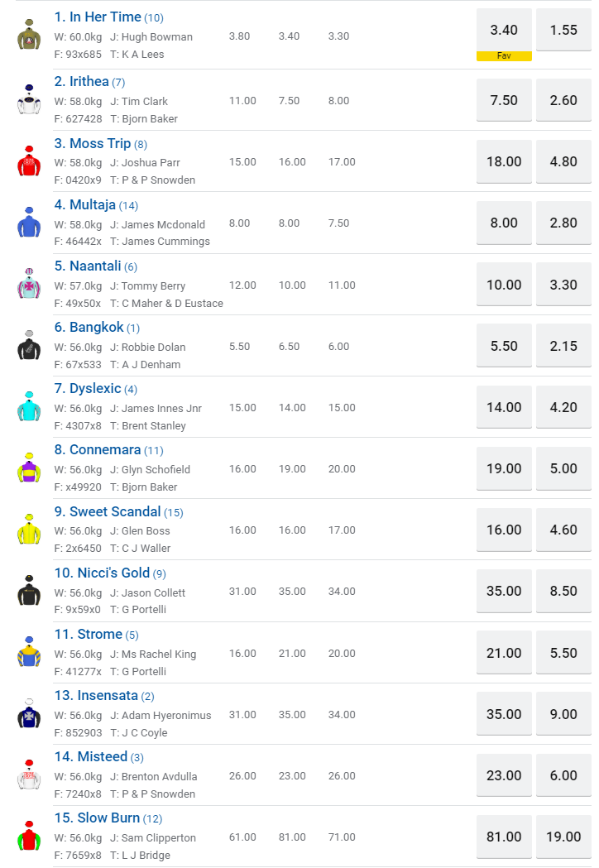The height and width of the screenshot is (868, 599).
Task: Select In Her Time win odds 3.40
Action: click(504, 30)
